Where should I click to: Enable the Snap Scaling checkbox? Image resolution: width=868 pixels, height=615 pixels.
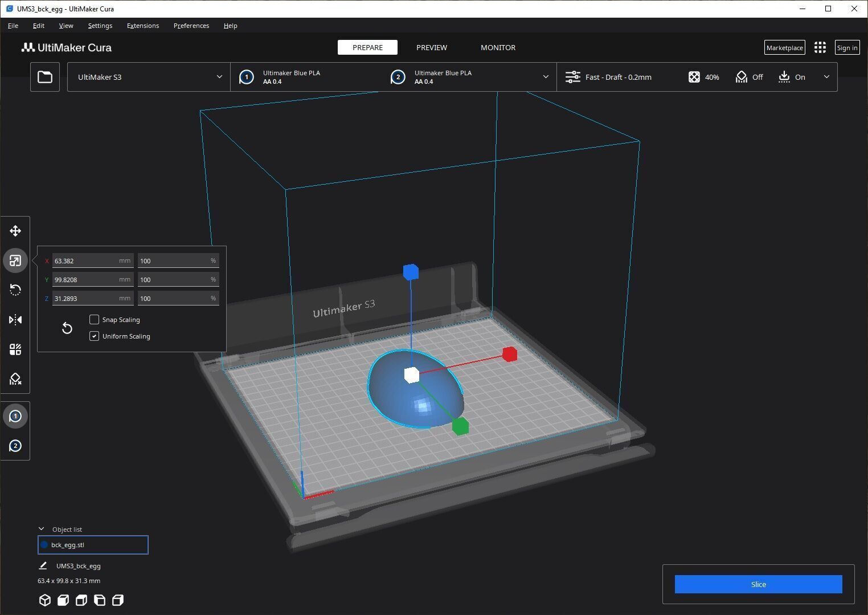pyautogui.click(x=95, y=319)
